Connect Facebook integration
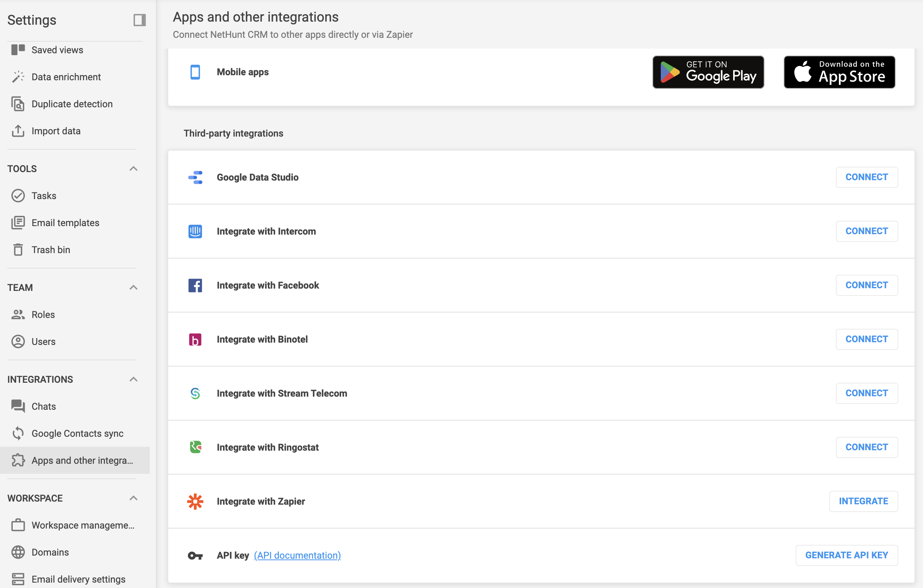The image size is (923, 588). point(867,285)
